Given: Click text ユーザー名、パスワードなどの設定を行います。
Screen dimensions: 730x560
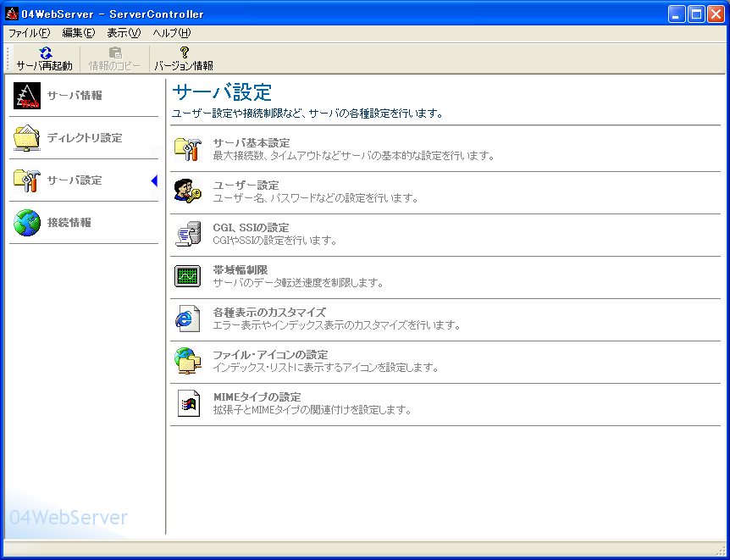Looking at the screenshot, I should pos(316,198).
